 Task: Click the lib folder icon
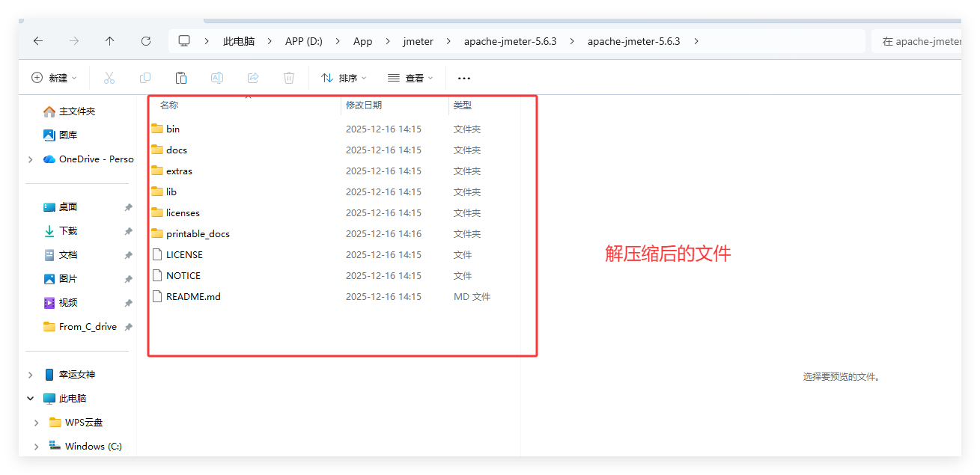click(157, 191)
